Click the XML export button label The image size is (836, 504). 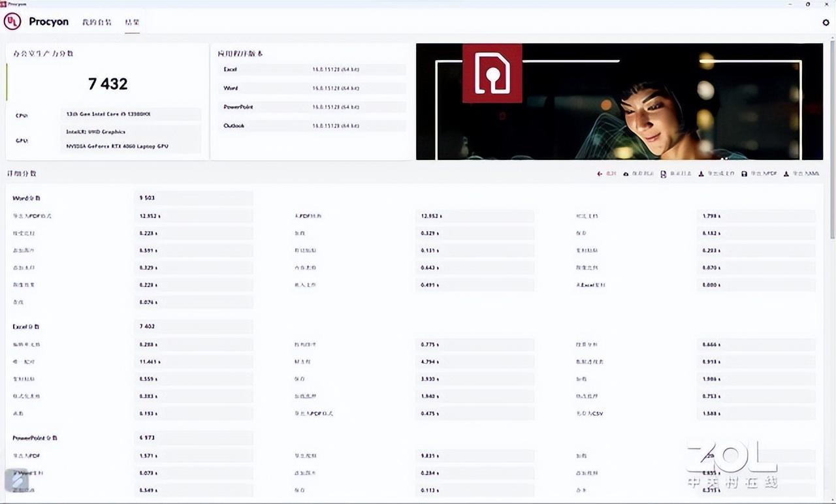805,174
